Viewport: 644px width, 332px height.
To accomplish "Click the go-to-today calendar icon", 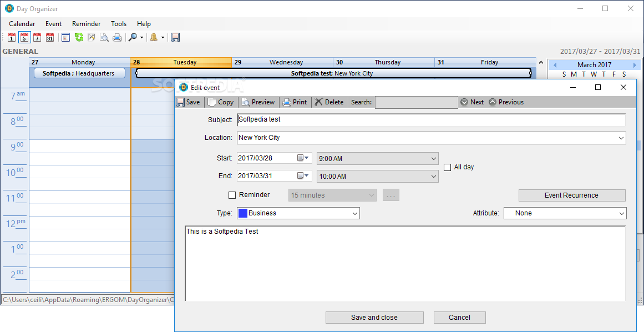I will tap(65, 37).
